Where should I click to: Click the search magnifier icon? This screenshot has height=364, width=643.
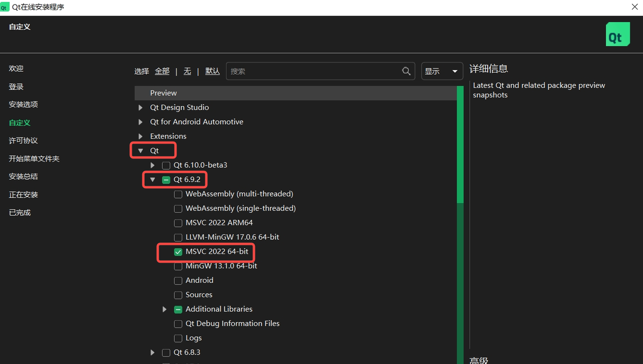coord(406,71)
